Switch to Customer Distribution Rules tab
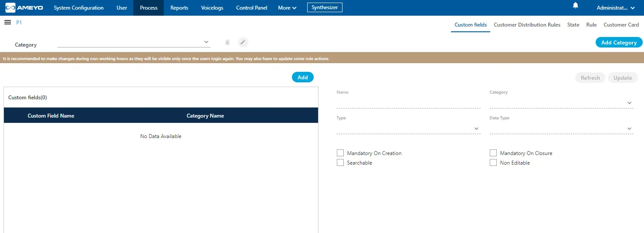Viewport: 644px width, 233px height. [527, 25]
